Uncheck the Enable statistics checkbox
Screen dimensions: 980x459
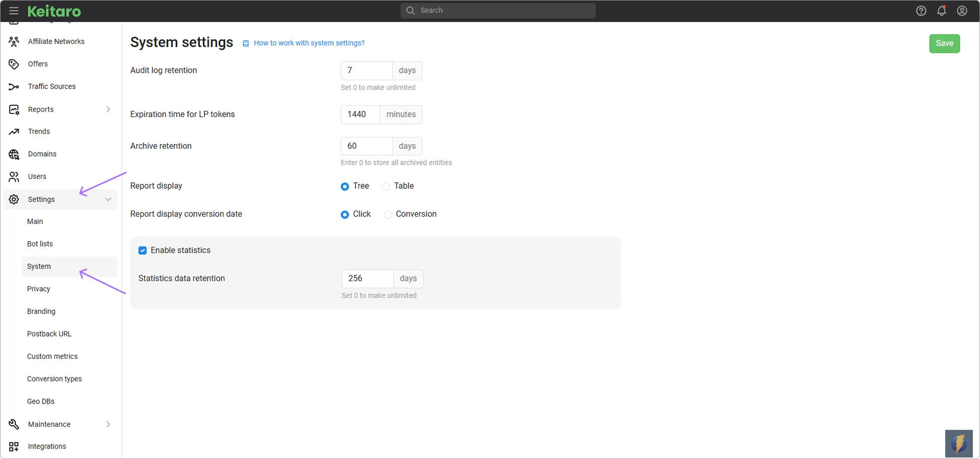(x=143, y=250)
